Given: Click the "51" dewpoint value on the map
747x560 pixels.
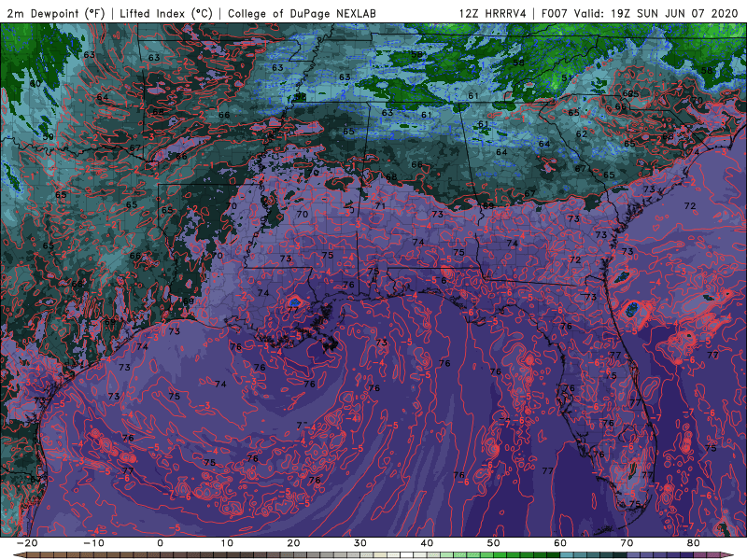Looking at the screenshot, I should pos(567,77).
